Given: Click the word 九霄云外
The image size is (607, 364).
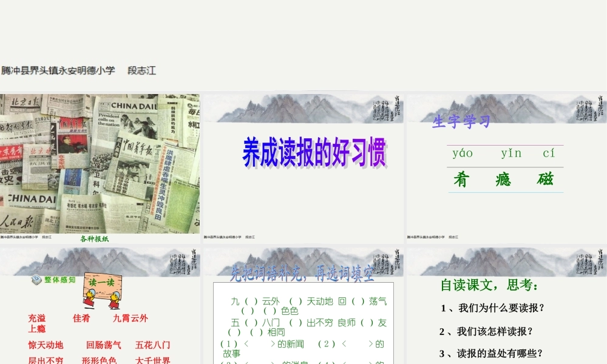Looking at the screenshot, I should pyautogui.click(x=131, y=318).
